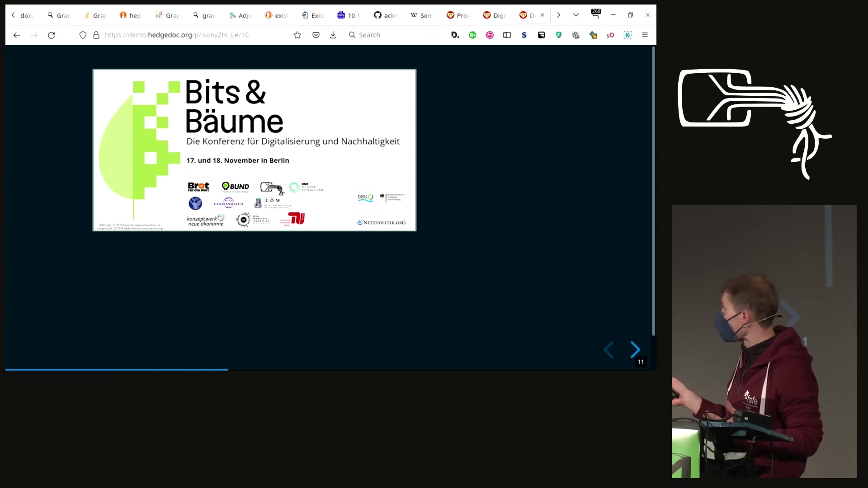Open the green circular extension icon
This screenshot has width=868, height=488.
(x=472, y=35)
